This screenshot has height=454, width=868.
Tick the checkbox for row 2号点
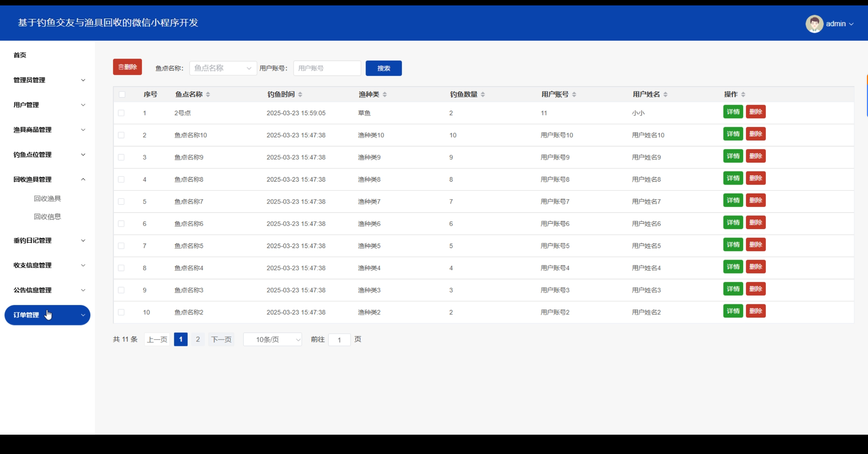pyautogui.click(x=121, y=113)
